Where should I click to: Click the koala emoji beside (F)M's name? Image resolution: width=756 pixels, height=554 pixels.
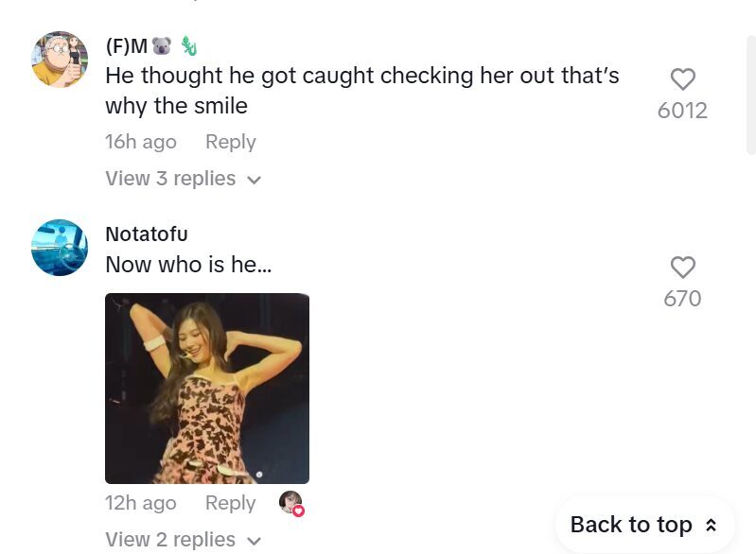(x=162, y=46)
